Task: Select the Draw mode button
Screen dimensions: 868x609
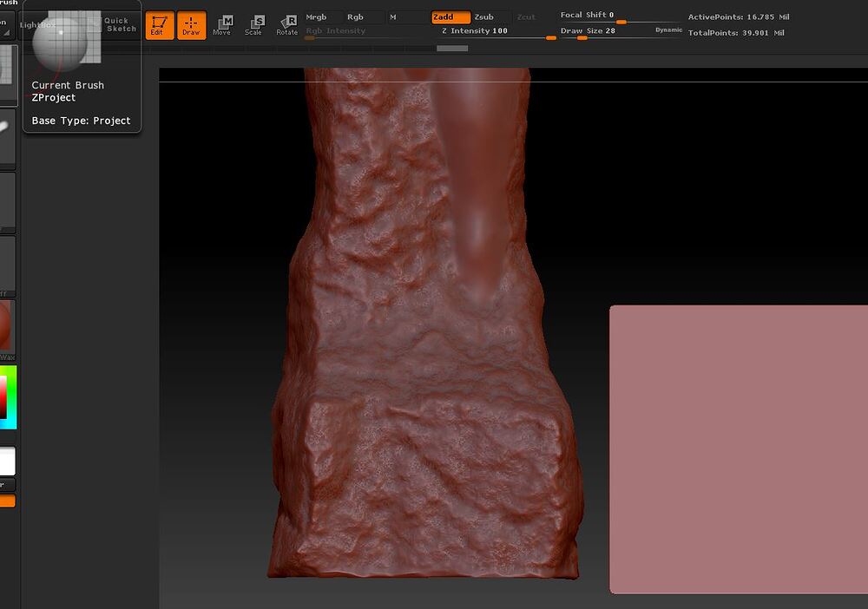Action: [191, 25]
